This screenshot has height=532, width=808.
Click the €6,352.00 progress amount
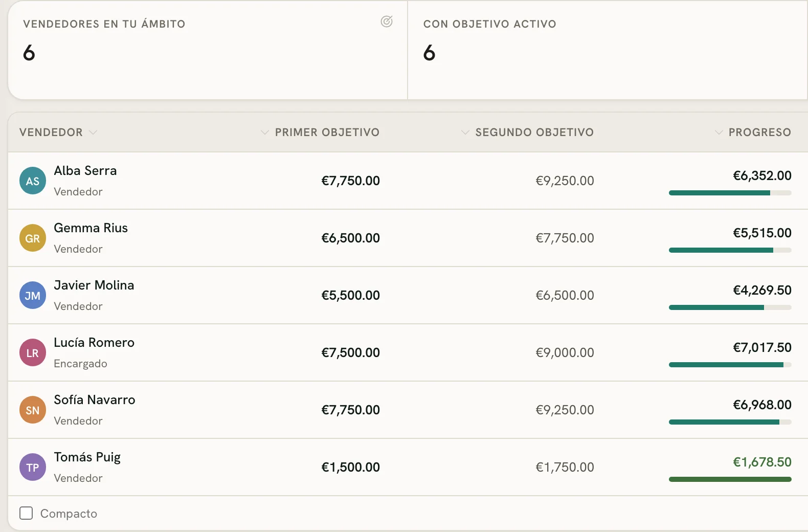[x=762, y=175]
